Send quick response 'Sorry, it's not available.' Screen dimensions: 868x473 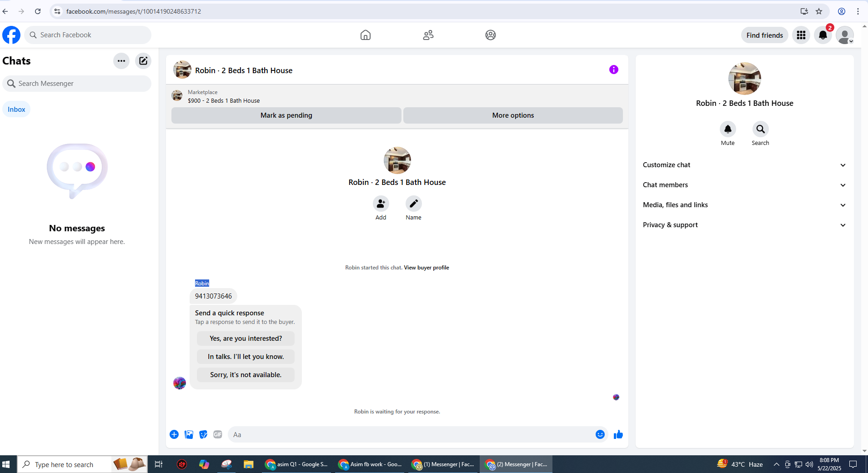246,375
